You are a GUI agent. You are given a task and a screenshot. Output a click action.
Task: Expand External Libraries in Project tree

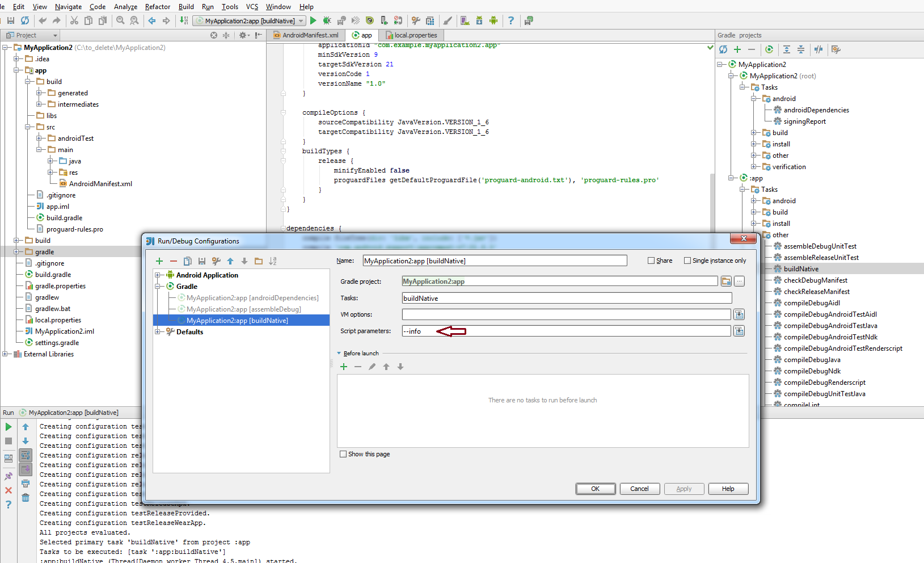5,354
